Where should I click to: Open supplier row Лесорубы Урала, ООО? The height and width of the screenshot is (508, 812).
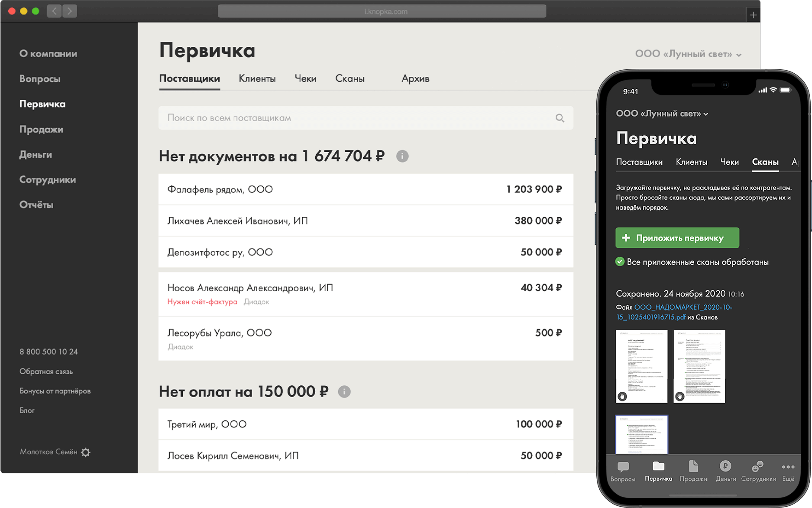click(x=366, y=339)
